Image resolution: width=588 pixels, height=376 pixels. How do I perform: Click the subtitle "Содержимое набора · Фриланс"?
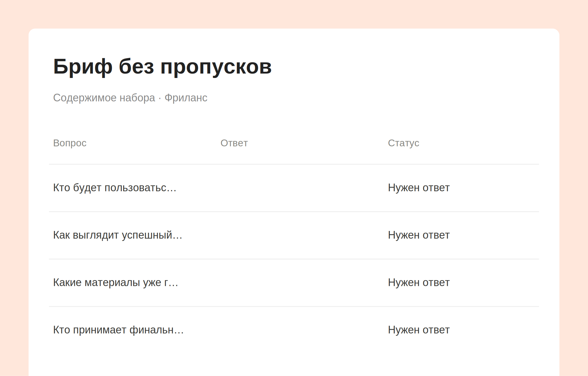[130, 98]
